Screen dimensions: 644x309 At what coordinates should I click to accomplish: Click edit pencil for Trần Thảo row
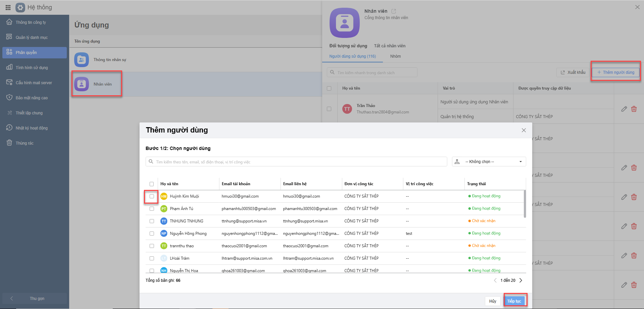pyautogui.click(x=624, y=109)
